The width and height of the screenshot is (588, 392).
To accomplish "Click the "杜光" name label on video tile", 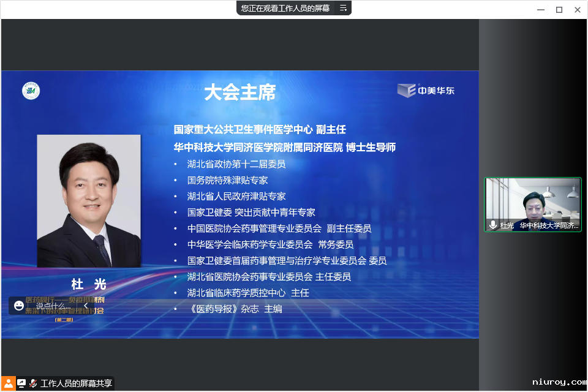I will [x=507, y=225].
